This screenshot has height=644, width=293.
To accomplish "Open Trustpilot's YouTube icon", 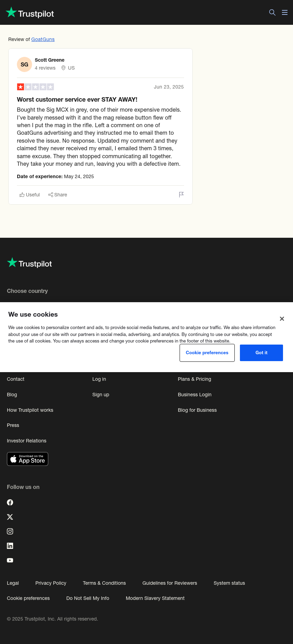I will click(x=10, y=560).
